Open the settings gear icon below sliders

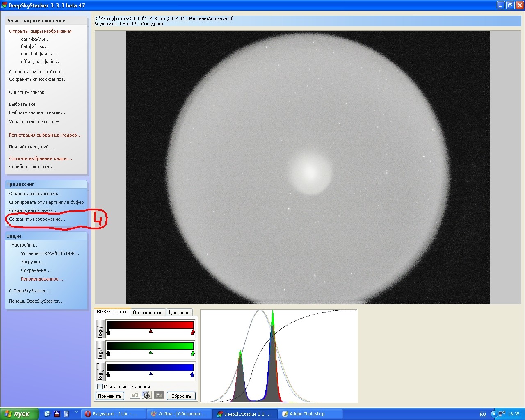[146, 396]
